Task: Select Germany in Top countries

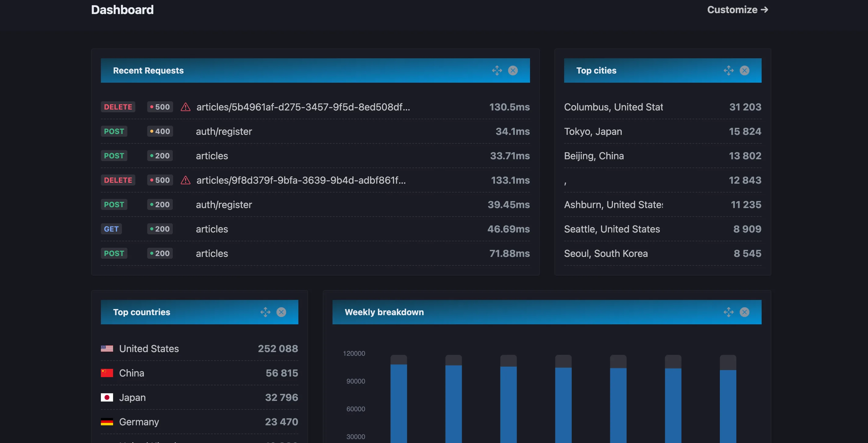Action: [200, 422]
